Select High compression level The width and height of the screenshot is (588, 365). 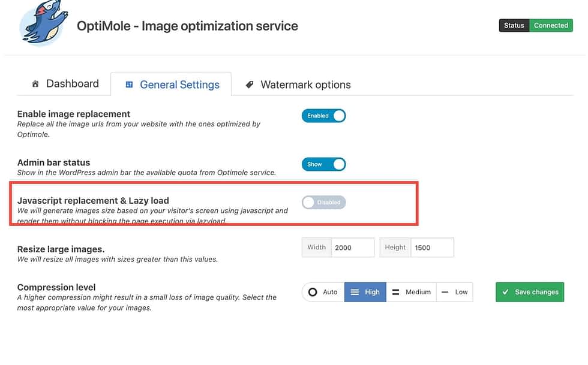pos(365,292)
